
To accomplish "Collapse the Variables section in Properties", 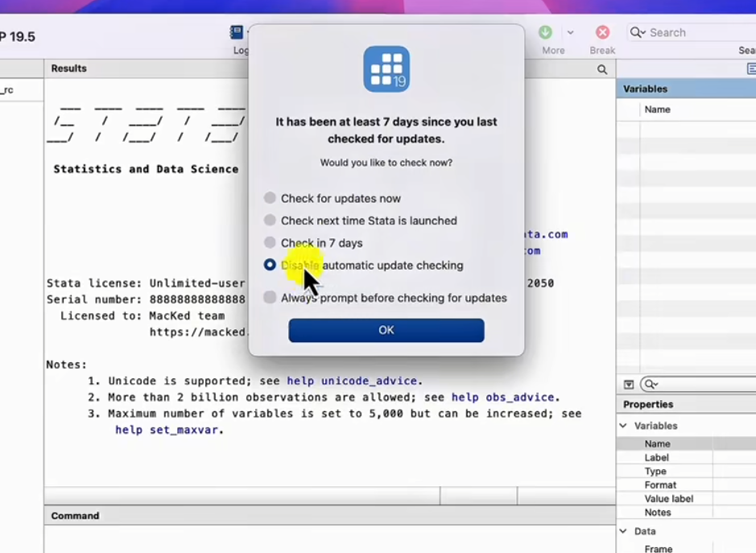I will click(x=623, y=426).
